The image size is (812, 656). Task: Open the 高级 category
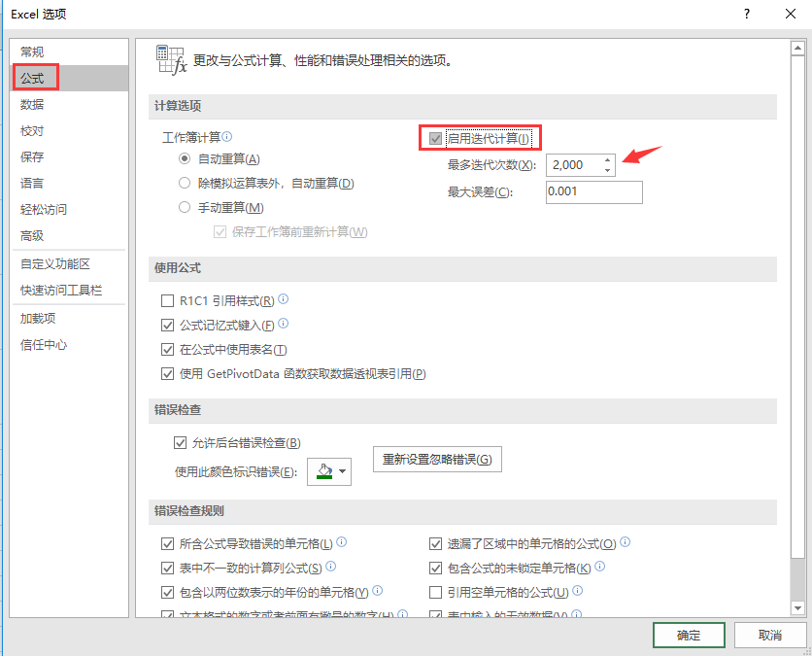tap(68, 236)
